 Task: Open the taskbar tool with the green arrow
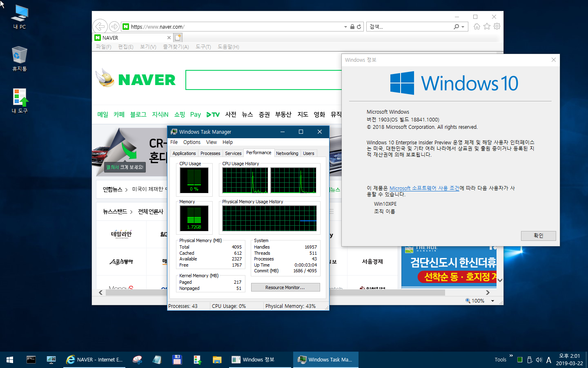(x=197, y=360)
